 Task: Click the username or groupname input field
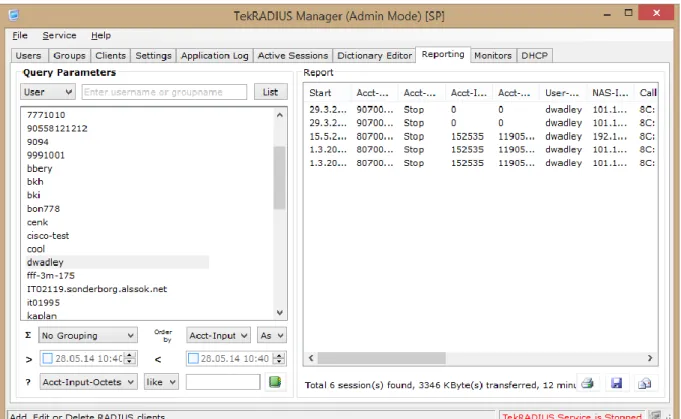click(x=164, y=92)
